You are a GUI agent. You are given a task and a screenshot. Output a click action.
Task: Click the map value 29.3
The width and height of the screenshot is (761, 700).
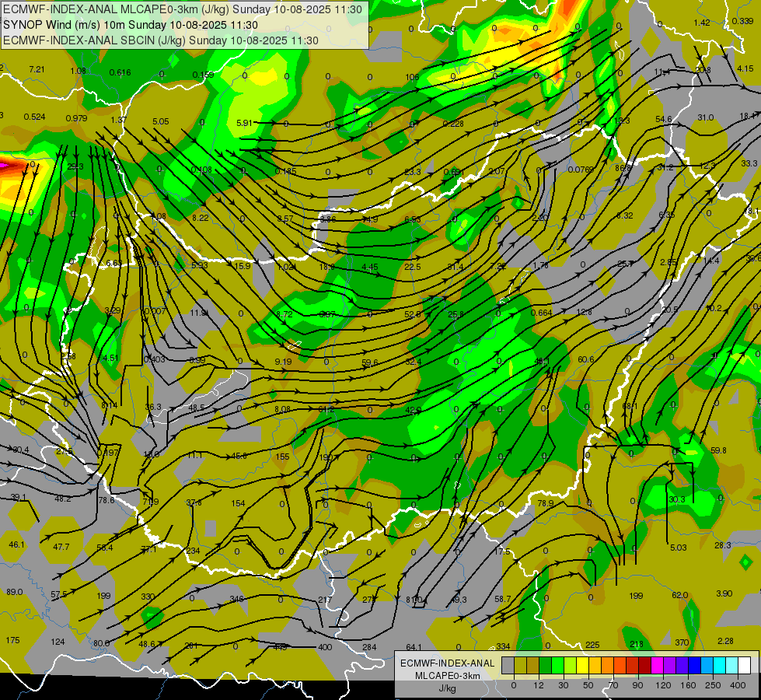click(x=75, y=166)
